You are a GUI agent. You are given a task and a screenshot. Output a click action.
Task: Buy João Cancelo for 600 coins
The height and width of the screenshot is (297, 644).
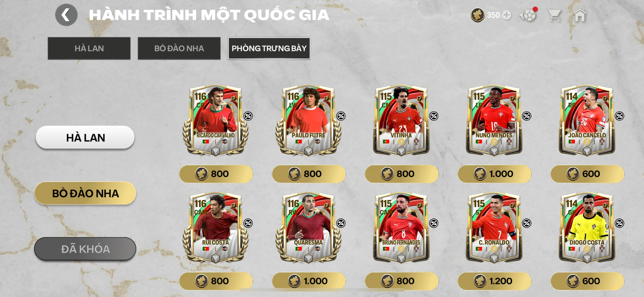click(587, 174)
